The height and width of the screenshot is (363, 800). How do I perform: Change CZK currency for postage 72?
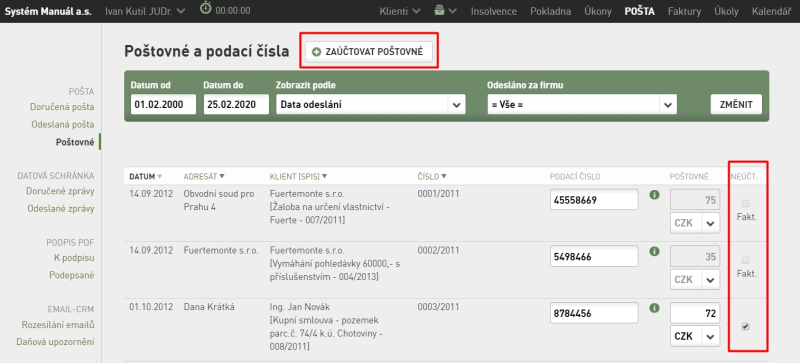(694, 336)
